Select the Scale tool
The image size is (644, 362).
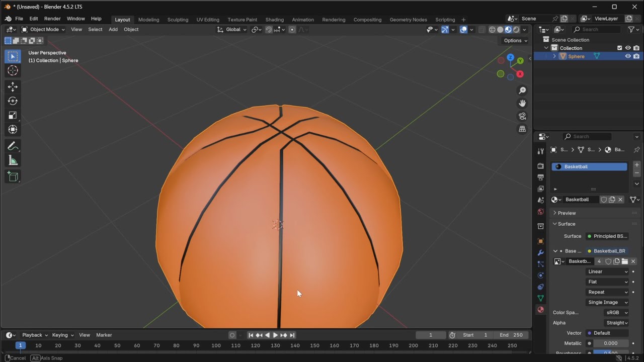coord(13,115)
